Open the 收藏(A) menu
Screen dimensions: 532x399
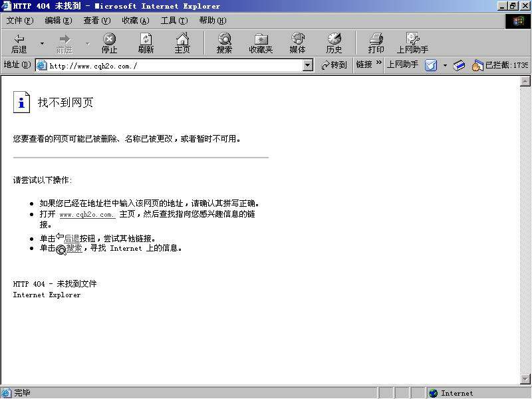coord(136,21)
